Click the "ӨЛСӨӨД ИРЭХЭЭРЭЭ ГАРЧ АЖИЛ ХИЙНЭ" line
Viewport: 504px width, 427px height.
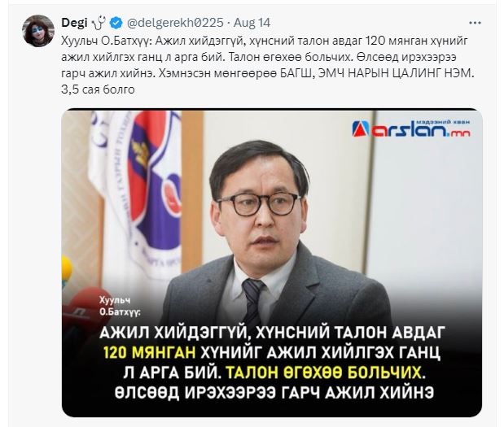(x=274, y=392)
